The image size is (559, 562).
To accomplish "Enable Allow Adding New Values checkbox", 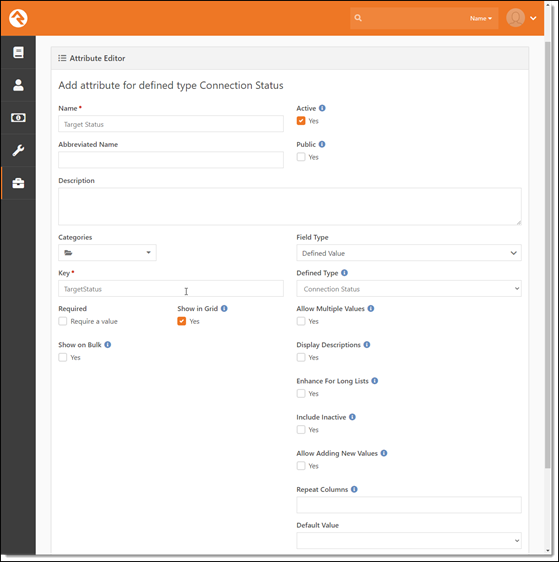I will [x=301, y=466].
